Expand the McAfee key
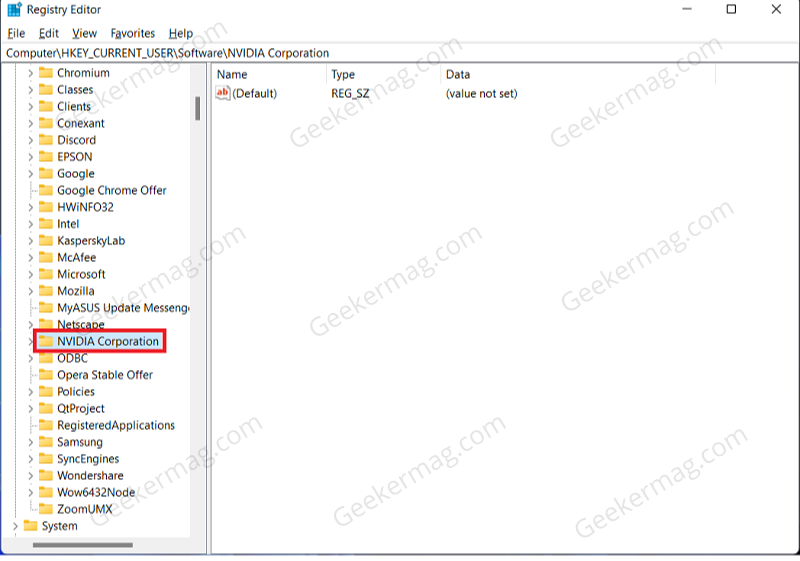Viewport: 800px width, 561px height. [x=30, y=258]
